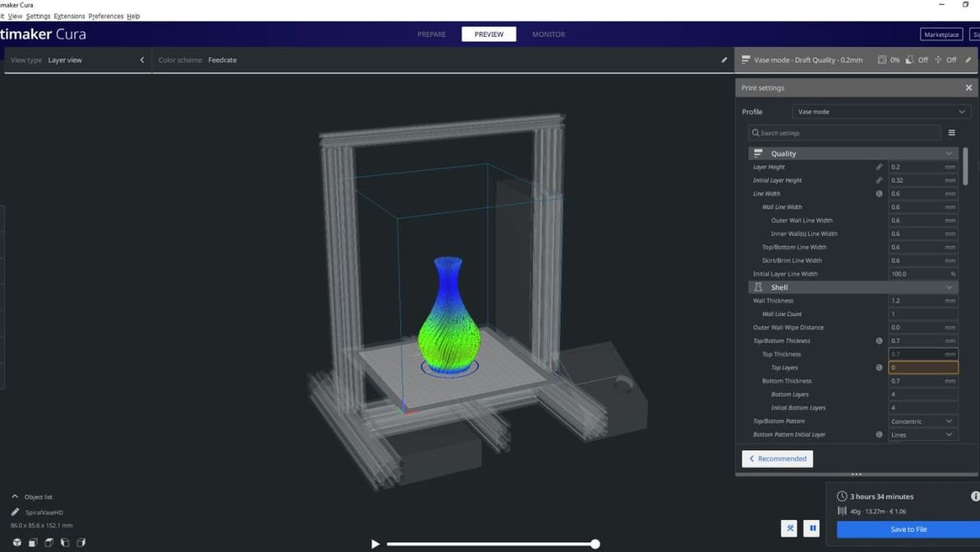
Task: Switch to the 3D view cube icon
Action: tap(17, 543)
